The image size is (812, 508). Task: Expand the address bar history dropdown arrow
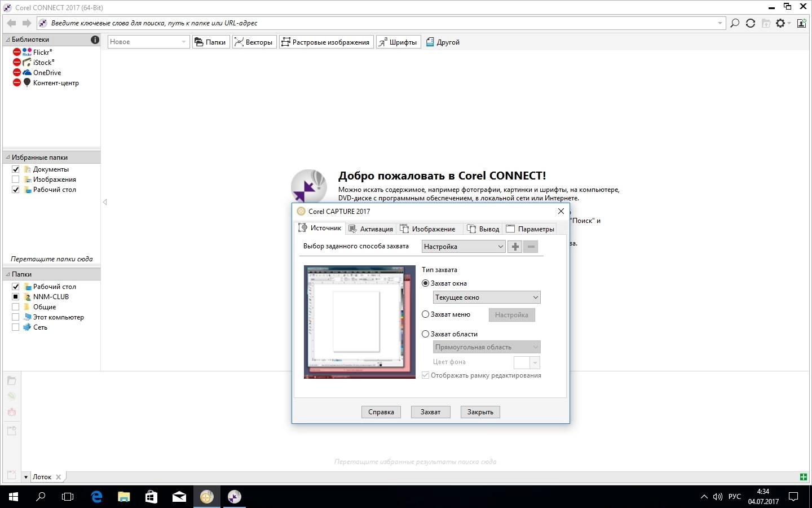(720, 23)
